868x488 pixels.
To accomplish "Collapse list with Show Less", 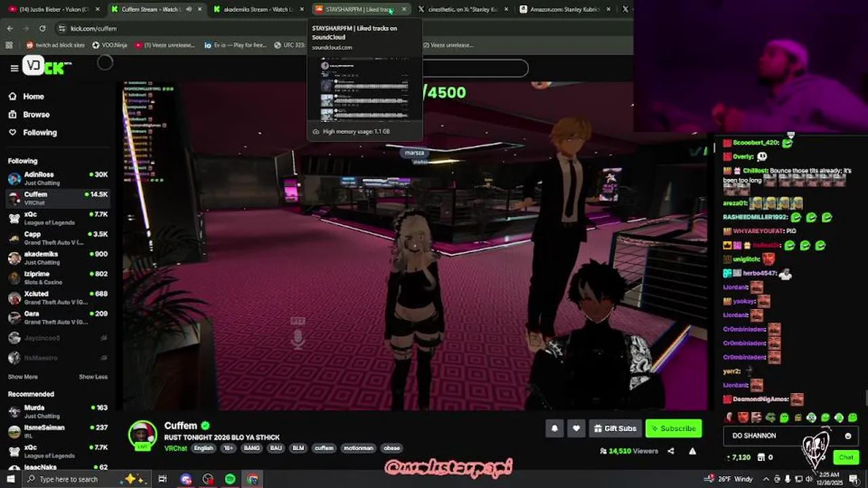I will coord(93,377).
